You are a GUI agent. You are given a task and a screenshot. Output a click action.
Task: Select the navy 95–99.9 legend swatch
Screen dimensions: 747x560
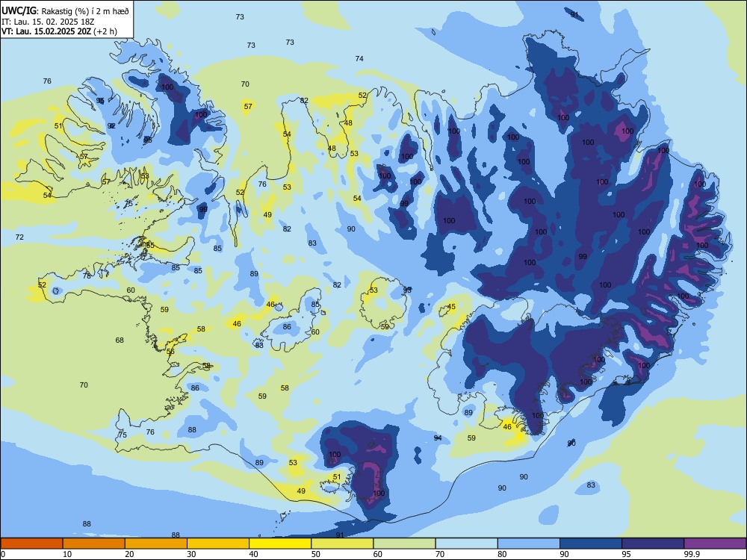[653, 544]
